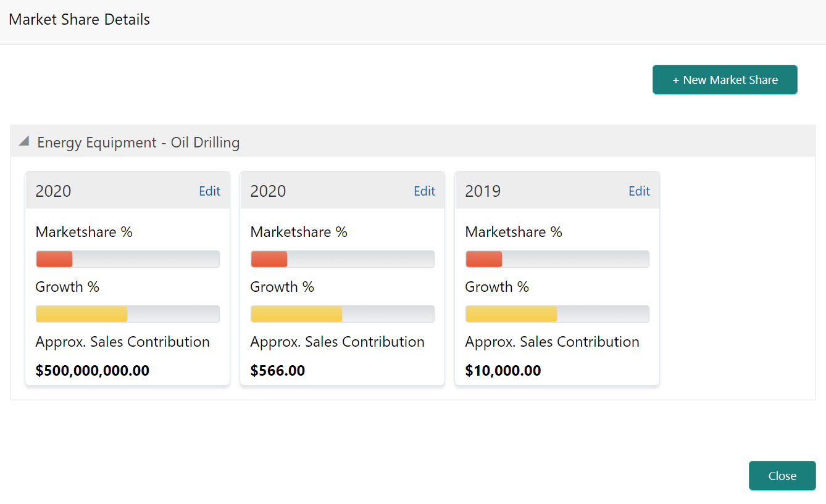
Task: Edit the 2020 card showing $500,000,000.00
Action: pyautogui.click(x=209, y=191)
